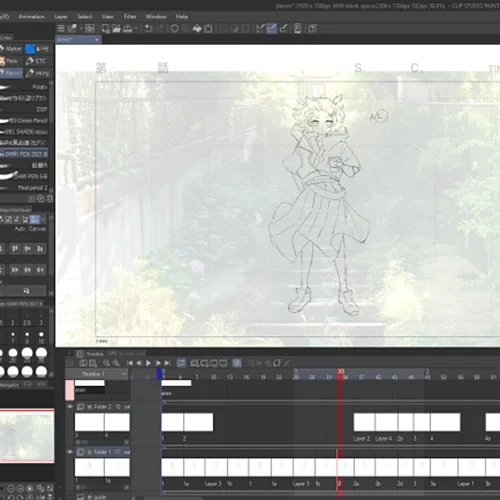Click the duplicate sub tool icon

pyautogui.click(x=41, y=199)
